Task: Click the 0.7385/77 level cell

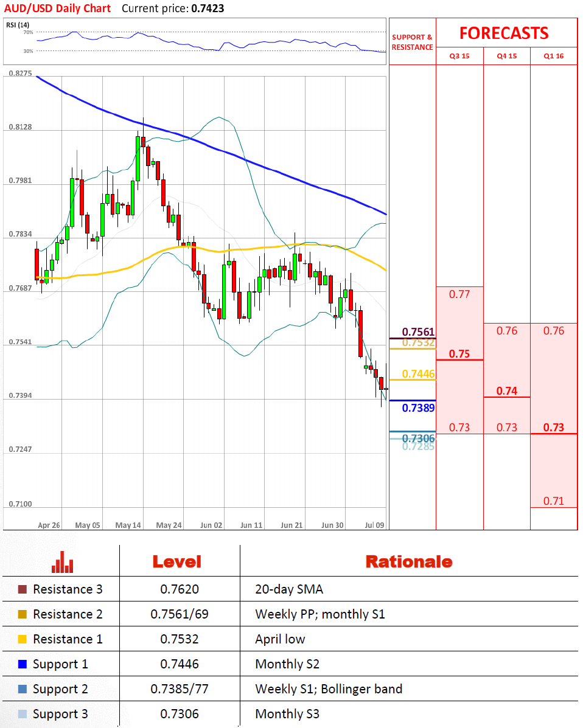Action: tap(180, 689)
